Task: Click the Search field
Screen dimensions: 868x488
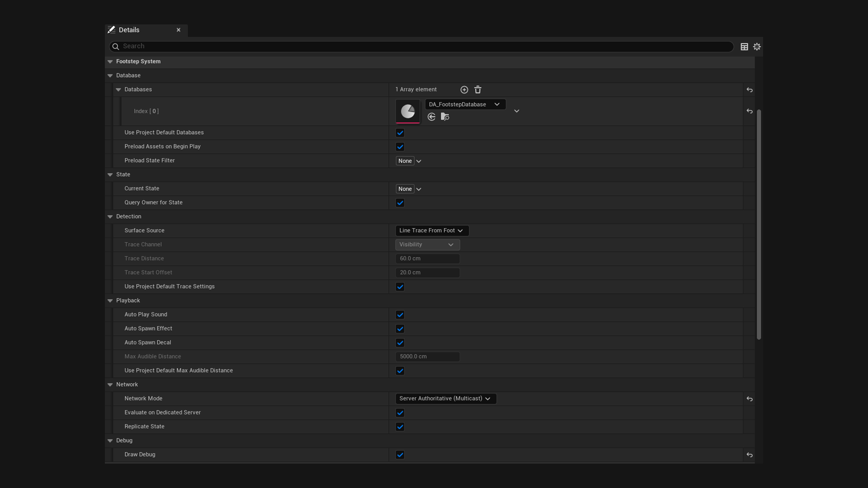Action: click(421, 47)
